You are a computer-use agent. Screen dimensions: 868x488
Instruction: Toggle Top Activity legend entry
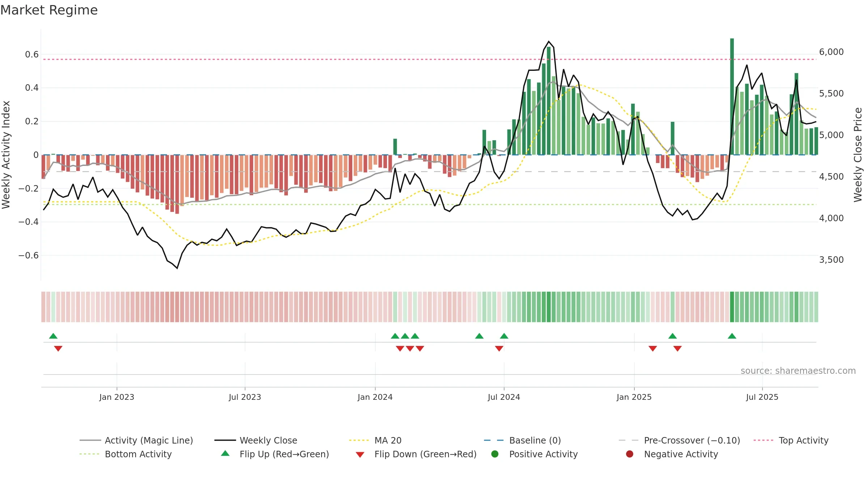(791, 440)
